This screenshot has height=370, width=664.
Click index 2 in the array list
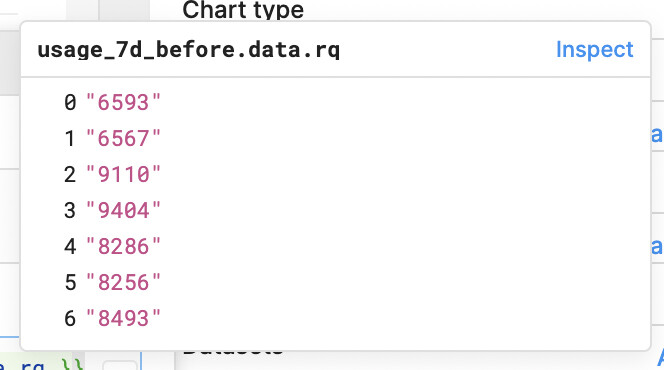[70, 174]
